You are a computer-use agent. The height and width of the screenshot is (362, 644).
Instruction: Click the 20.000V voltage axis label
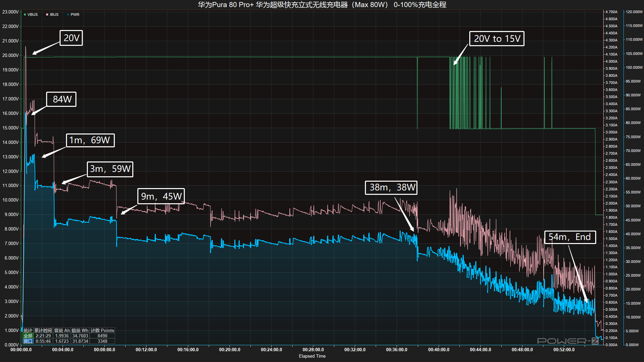[10, 55]
